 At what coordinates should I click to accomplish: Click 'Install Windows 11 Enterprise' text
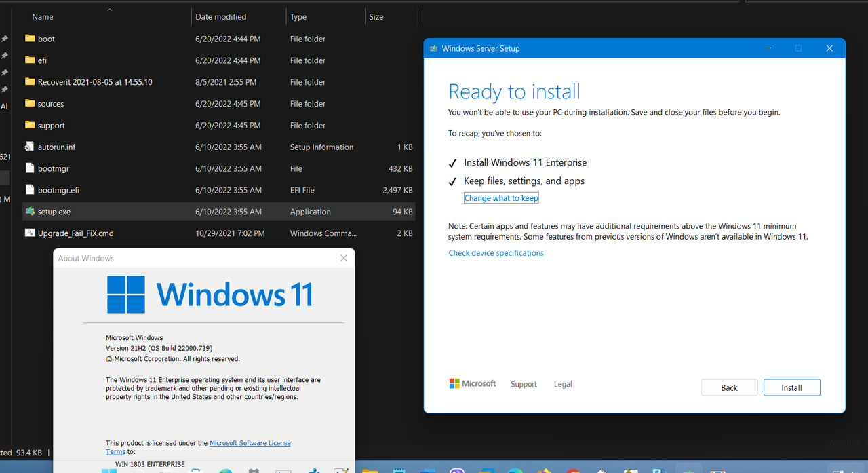pos(526,163)
